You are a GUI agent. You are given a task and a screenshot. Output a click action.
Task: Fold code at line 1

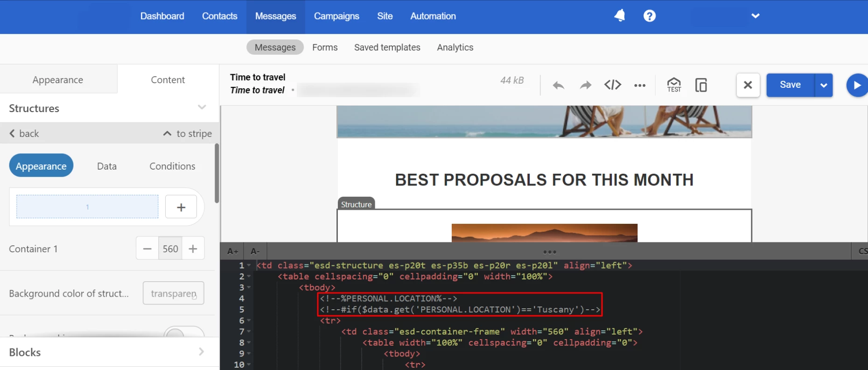[249, 265]
